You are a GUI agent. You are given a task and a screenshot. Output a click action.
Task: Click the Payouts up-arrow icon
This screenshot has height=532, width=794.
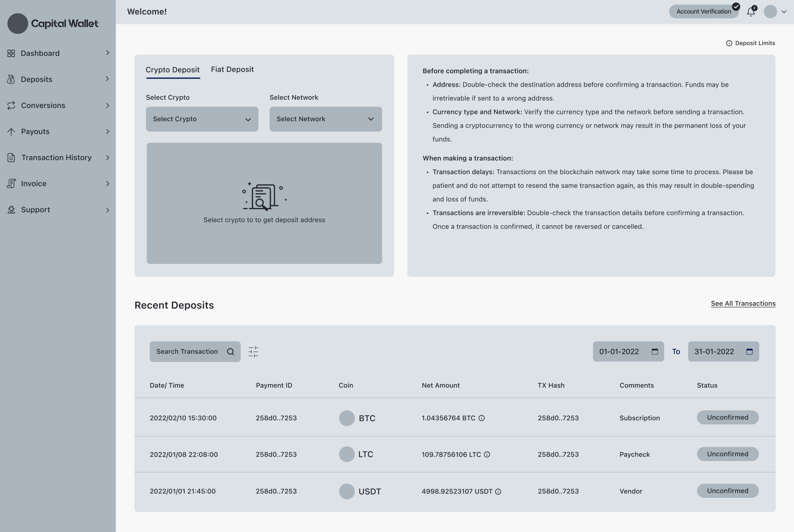(x=11, y=131)
